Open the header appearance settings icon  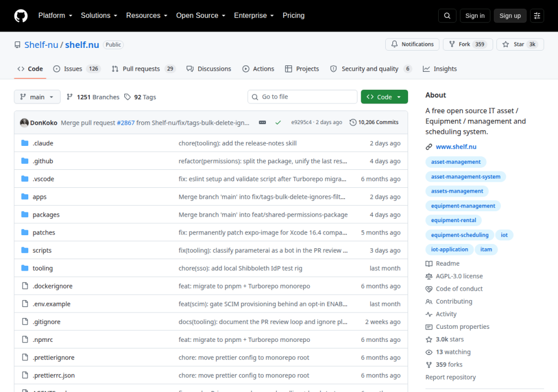[537, 16]
